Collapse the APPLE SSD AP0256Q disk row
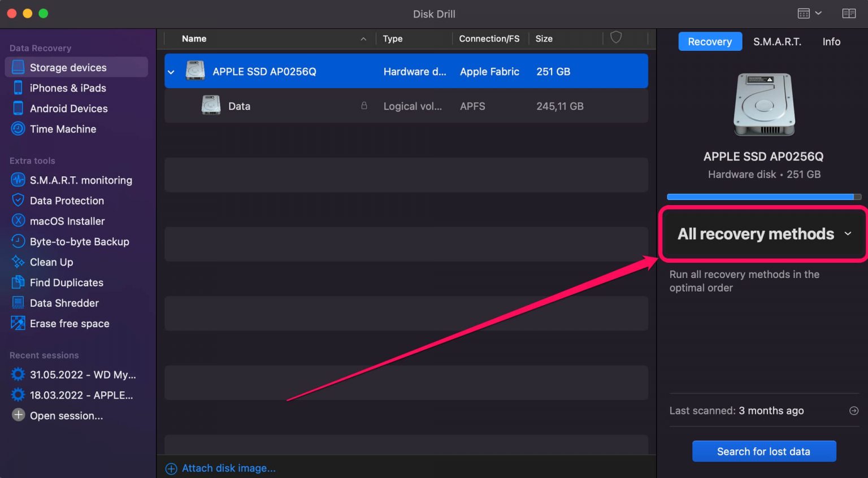Image resolution: width=868 pixels, height=478 pixels. point(171,72)
